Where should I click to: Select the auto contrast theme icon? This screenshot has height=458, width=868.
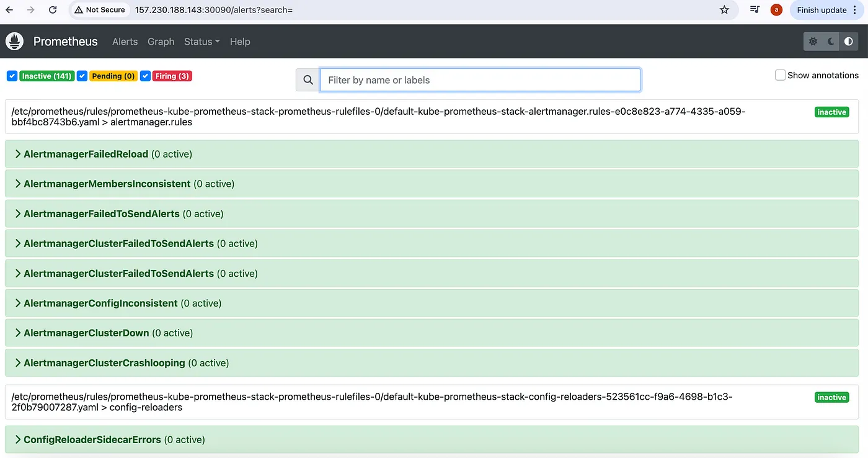849,42
